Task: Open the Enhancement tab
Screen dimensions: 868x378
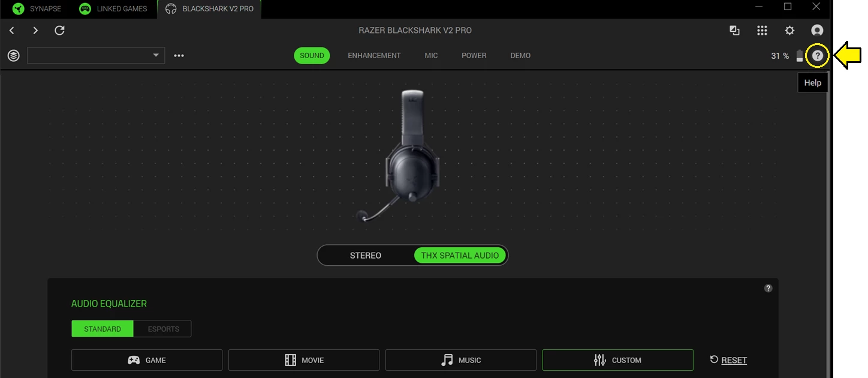Action: 374,55
